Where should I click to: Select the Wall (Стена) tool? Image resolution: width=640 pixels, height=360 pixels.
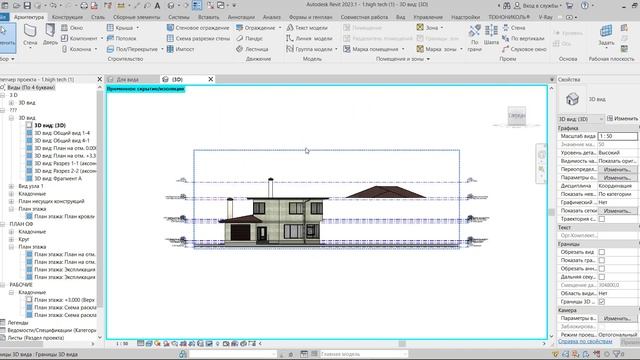[x=30, y=35]
